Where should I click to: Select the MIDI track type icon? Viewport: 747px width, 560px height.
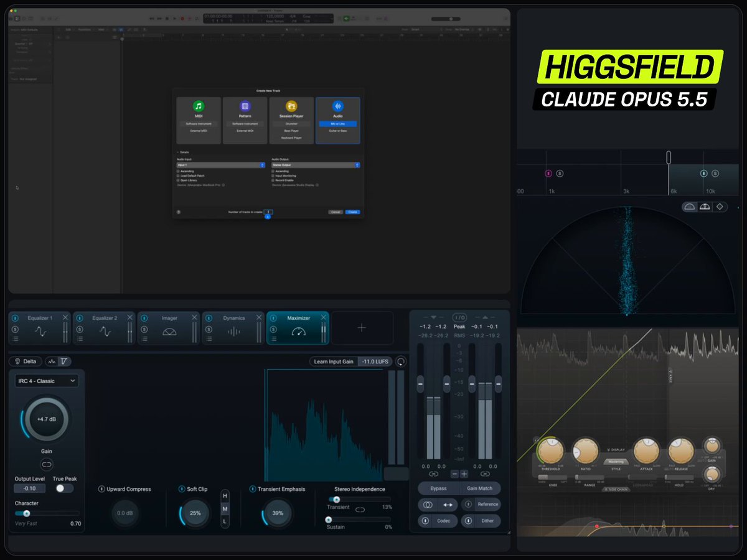[199, 106]
